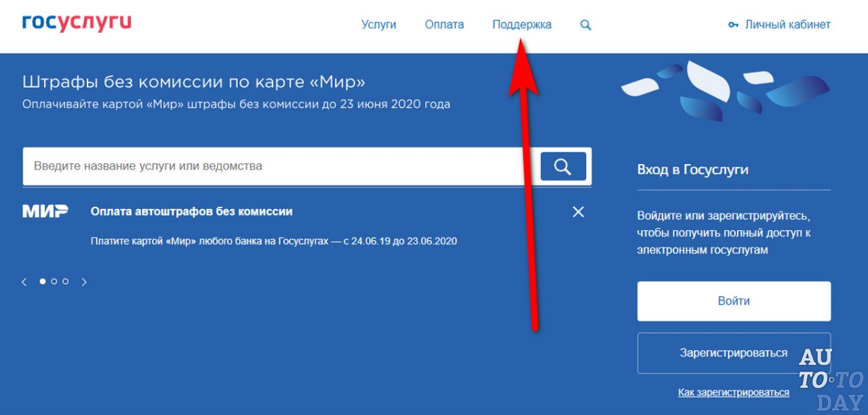Click the Зарегистрироваться button
Viewport: 868px width, 415px height.
pyautogui.click(x=734, y=353)
